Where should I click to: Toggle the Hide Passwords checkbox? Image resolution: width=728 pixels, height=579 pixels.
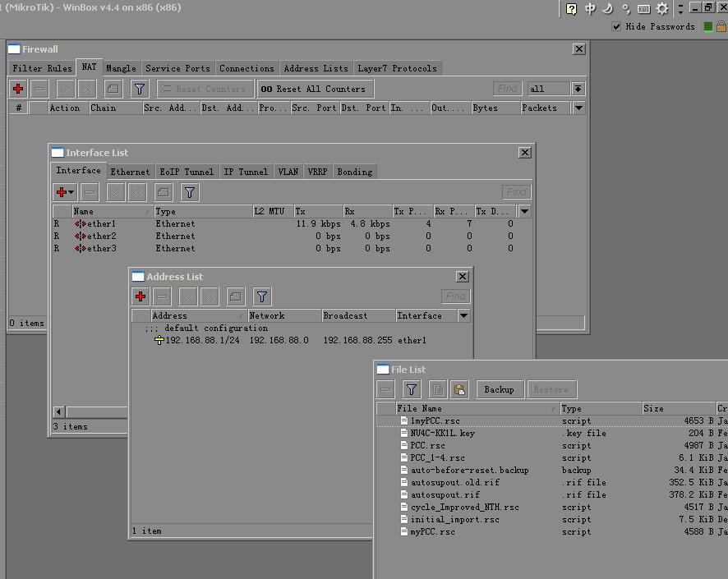point(616,26)
